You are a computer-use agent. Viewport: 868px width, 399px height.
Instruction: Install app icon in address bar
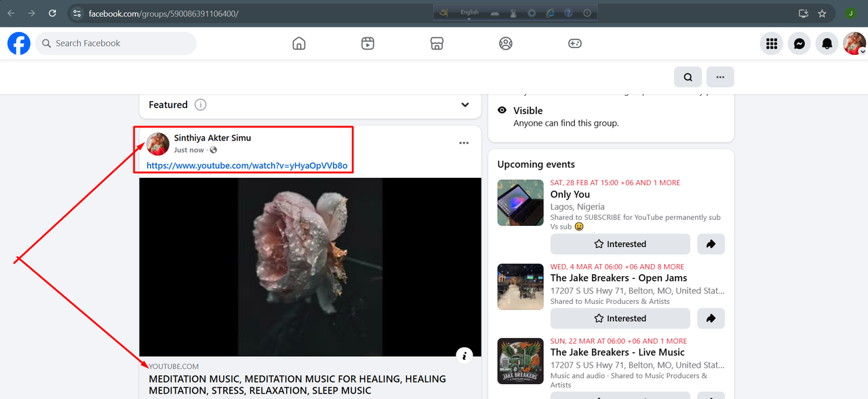click(x=804, y=14)
